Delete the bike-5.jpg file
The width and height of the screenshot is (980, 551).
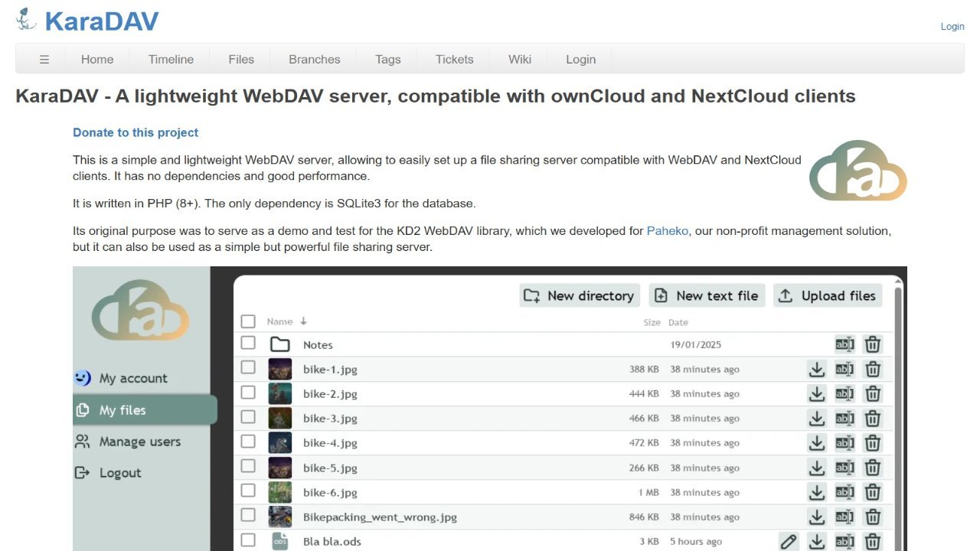pyautogui.click(x=873, y=468)
